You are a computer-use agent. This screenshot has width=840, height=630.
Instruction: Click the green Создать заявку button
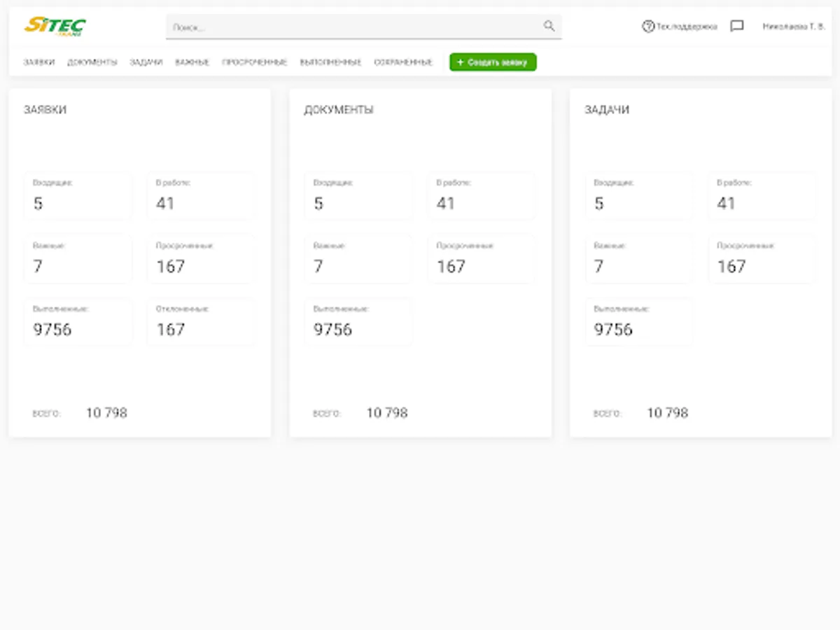tap(493, 62)
